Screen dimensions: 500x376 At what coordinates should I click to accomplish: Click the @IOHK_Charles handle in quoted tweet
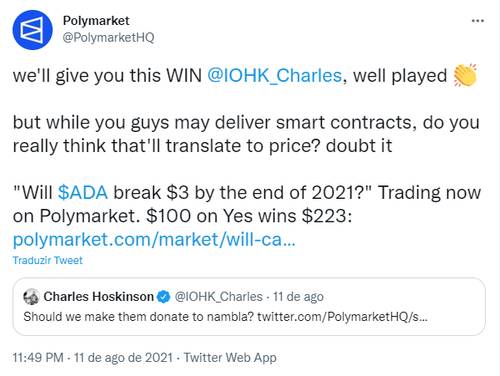(x=219, y=296)
